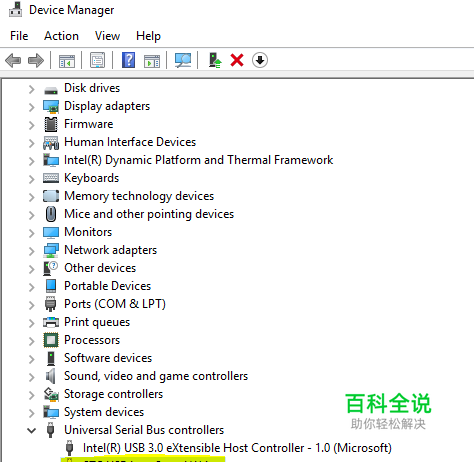Expand the System devices chevron
The image size is (474, 462).
coord(31,413)
